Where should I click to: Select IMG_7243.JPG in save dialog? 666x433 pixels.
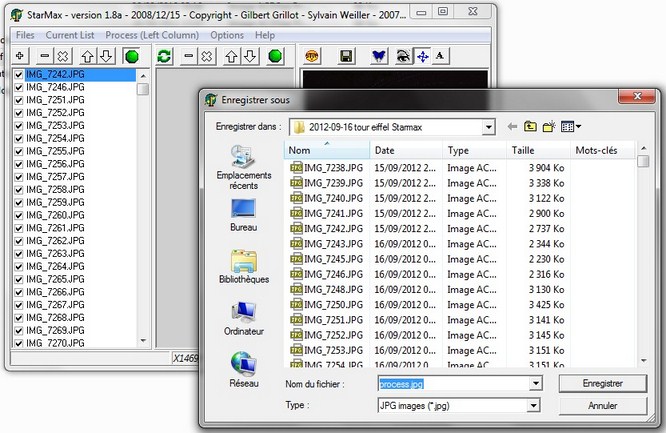pos(327,244)
